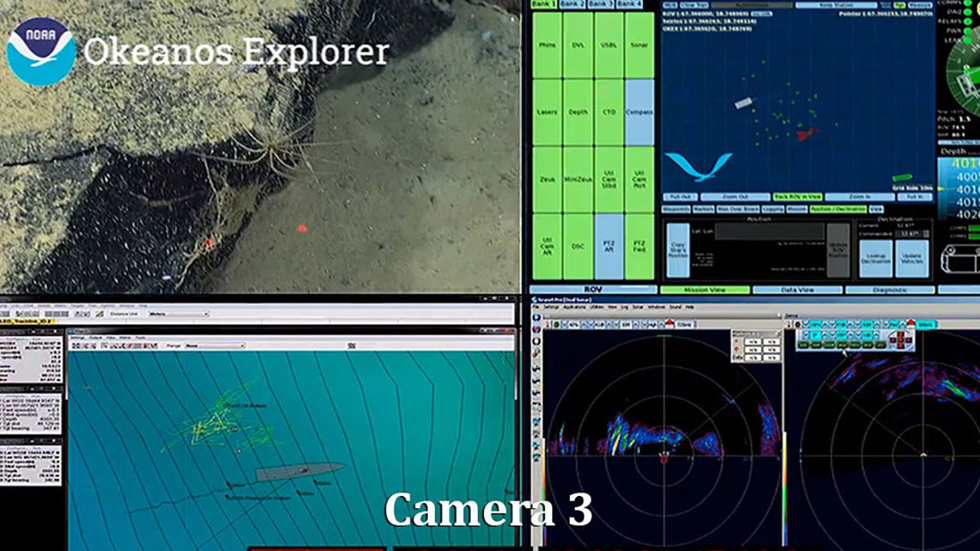
Task: Click the MiniZeus tile
Action: click(578, 180)
